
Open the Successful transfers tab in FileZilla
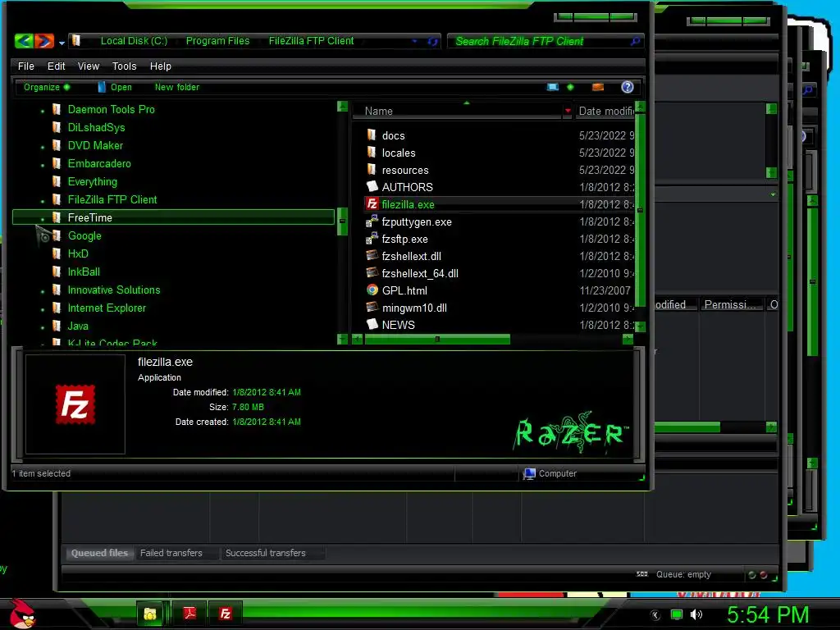click(265, 553)
